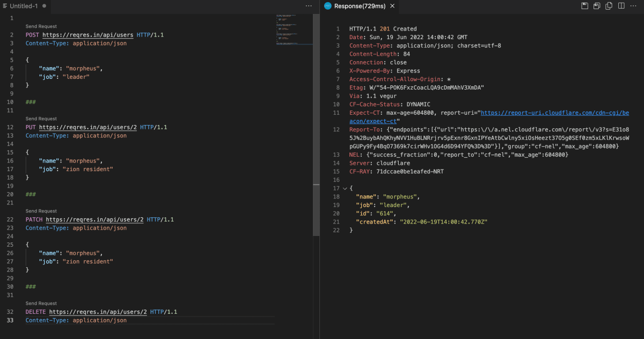Click the "X-Powered-By: Express" header

384,71
